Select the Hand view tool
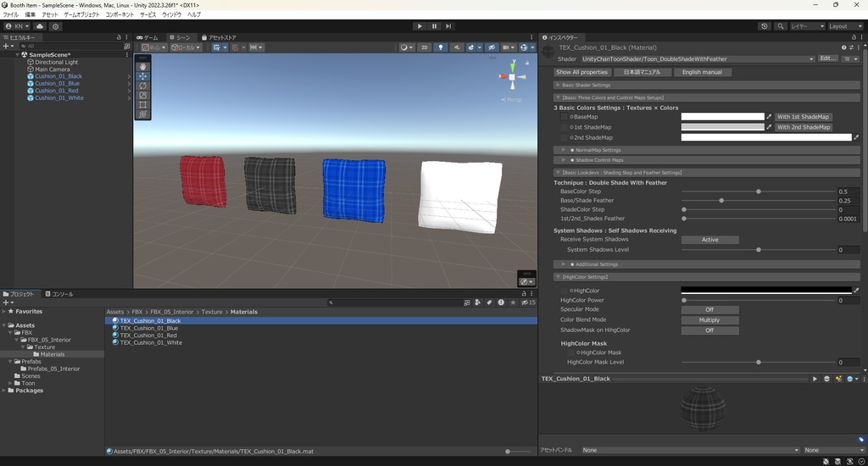 142,66
